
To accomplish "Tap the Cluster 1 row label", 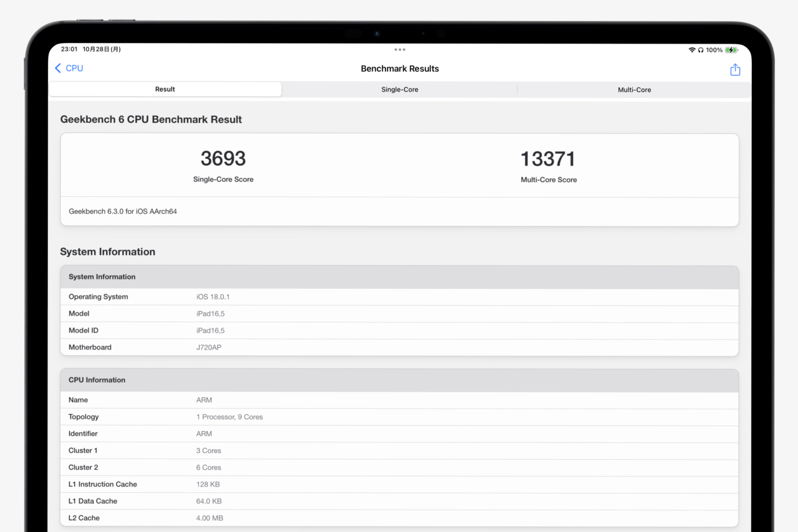I will pos(83,451).
